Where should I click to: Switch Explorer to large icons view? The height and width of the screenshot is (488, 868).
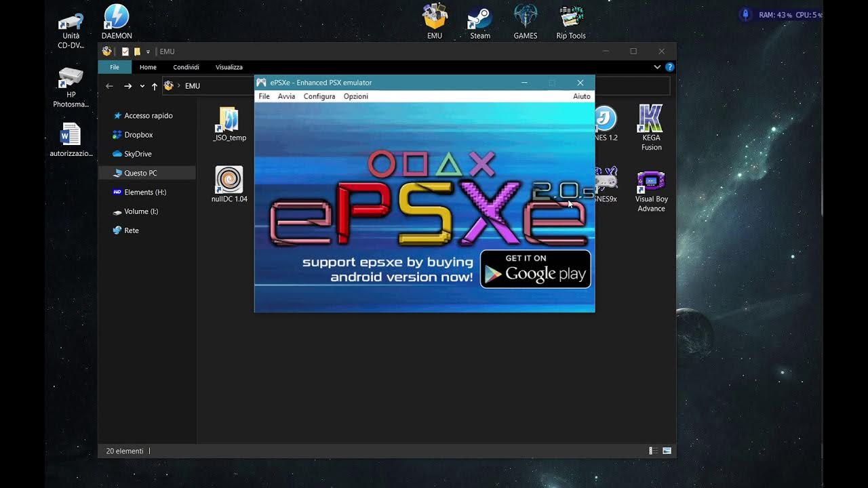click(667, 451)
